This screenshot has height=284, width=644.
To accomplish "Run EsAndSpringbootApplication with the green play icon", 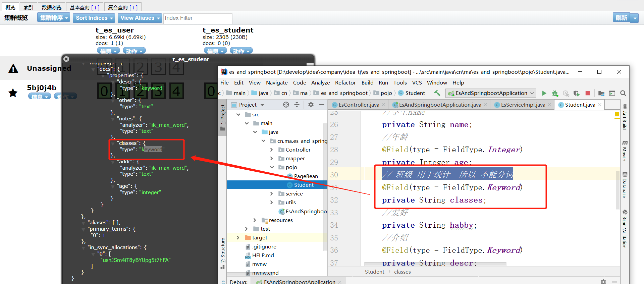I will 544,93.
